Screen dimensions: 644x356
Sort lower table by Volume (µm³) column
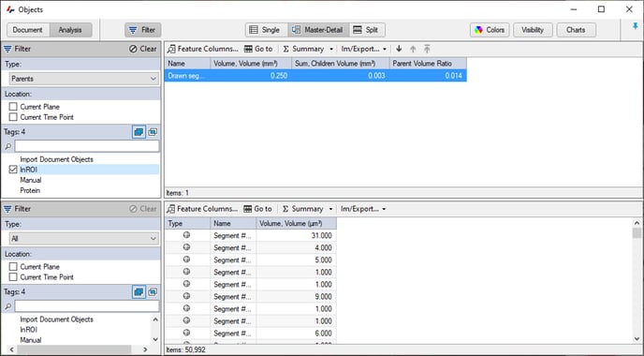click(x=296, y=224)
